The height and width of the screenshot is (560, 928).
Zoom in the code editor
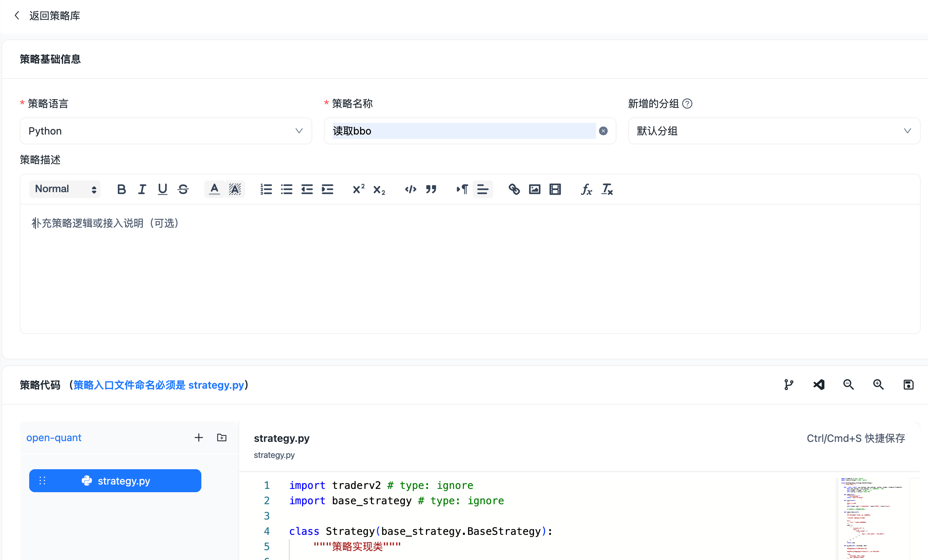pos(878,385)
